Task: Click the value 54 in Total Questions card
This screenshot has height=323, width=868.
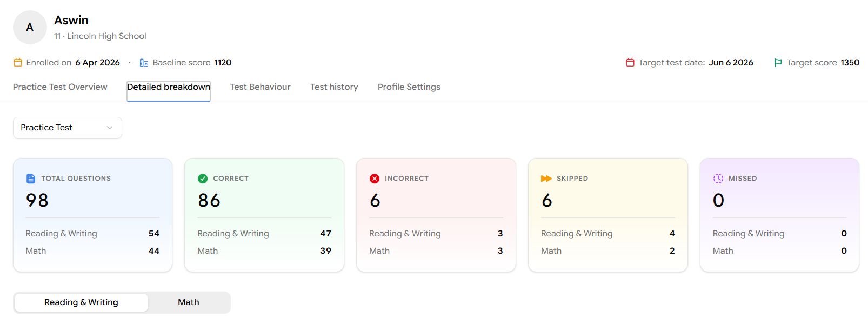Action: pos(154,234)
